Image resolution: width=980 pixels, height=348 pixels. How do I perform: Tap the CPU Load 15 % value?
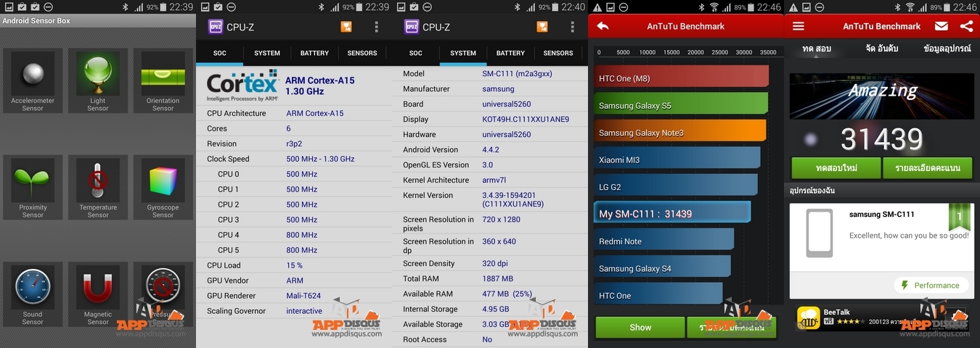pos(295,265)
